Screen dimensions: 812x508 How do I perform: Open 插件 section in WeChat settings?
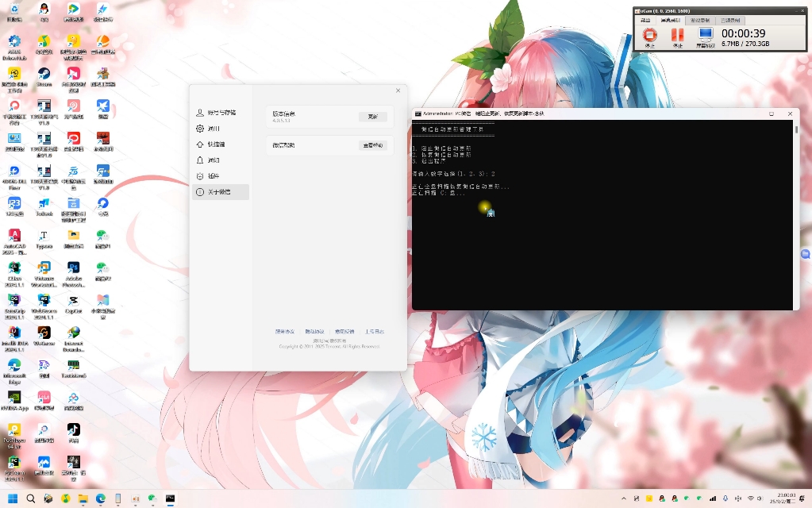[x=220, y=176]
